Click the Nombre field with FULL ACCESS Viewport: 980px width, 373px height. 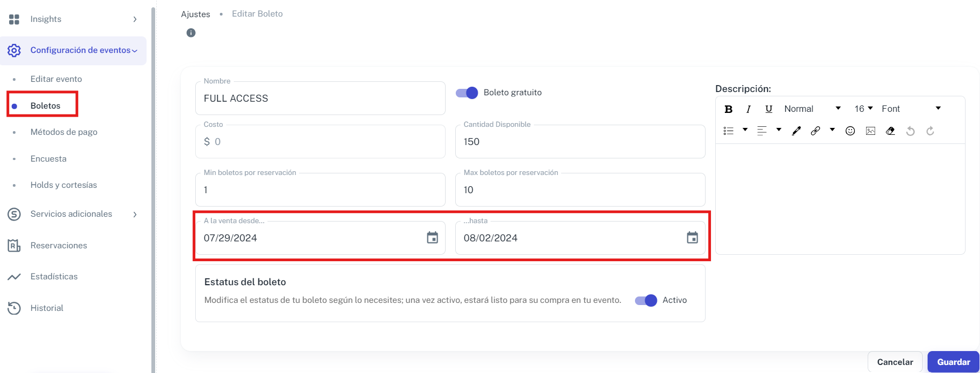[x=320, y=98]
